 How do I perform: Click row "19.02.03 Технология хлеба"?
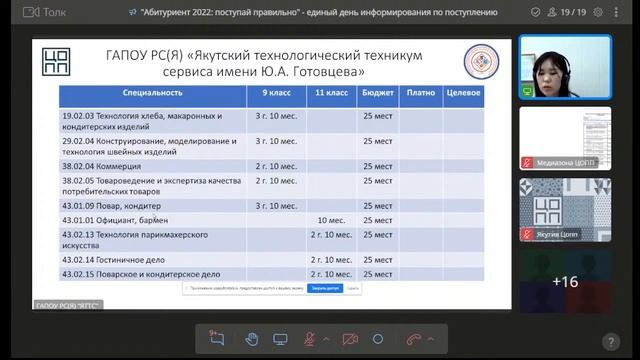pyautogui.click(x=271, y=121)
